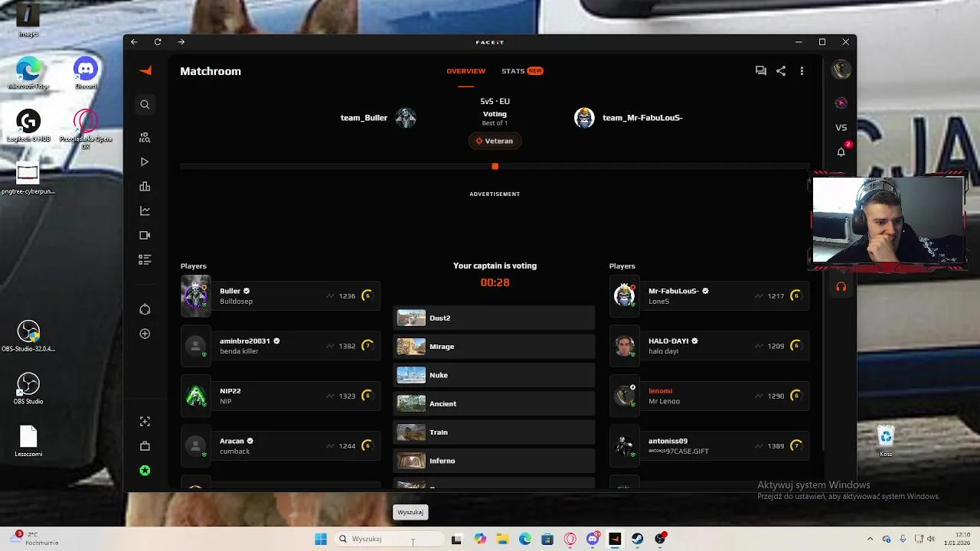980x551 pixels.
Task: Click the Wyszukaj taskbar search field
Action: (389, 539)
